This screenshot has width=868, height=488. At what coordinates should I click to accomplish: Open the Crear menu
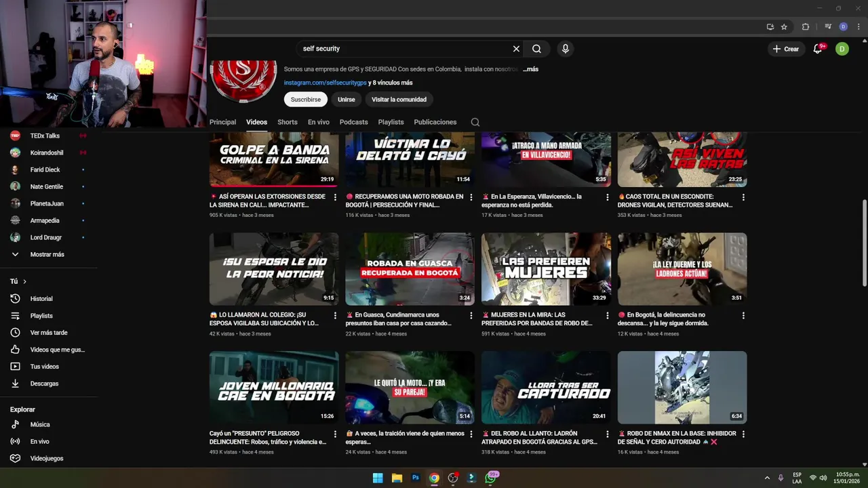tap(786, 49)
